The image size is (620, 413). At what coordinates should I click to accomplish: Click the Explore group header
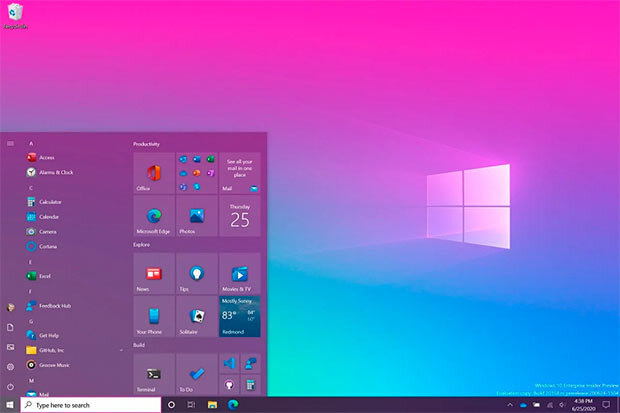click(141, 245)
